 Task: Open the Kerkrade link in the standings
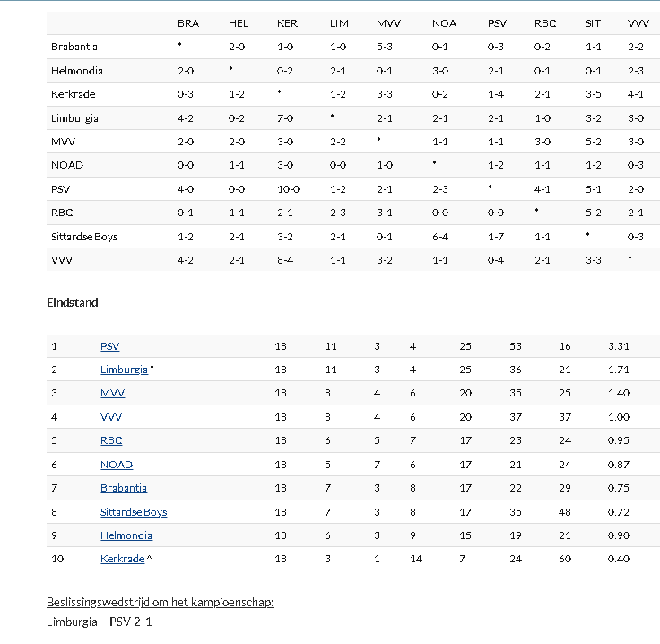(x=122, y=559)
